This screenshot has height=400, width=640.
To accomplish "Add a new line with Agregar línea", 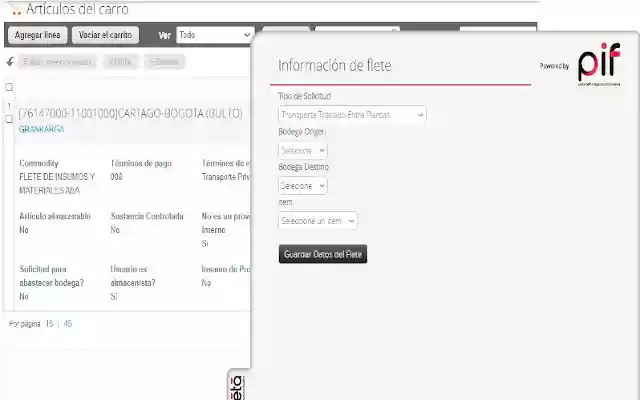I will pyautogui.click(x=38, y=35).
